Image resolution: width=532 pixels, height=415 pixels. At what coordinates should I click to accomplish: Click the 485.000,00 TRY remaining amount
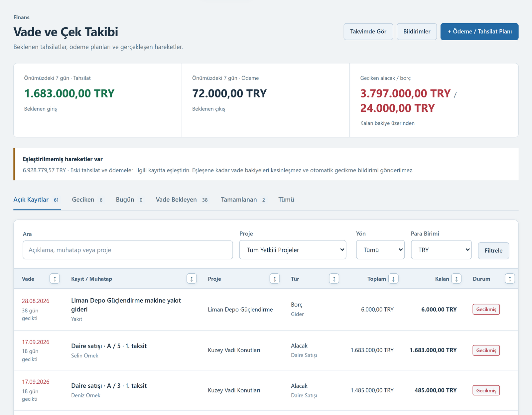(x=436, y=390)
